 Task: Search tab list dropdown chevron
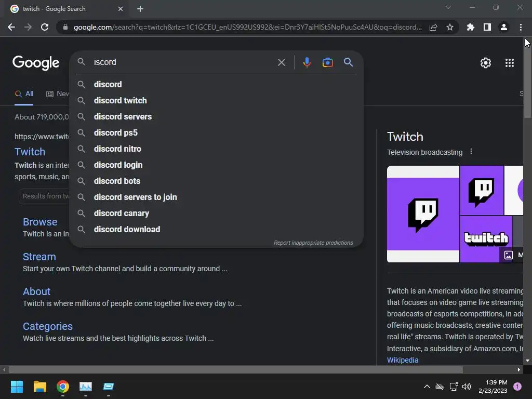pos(448,7)
